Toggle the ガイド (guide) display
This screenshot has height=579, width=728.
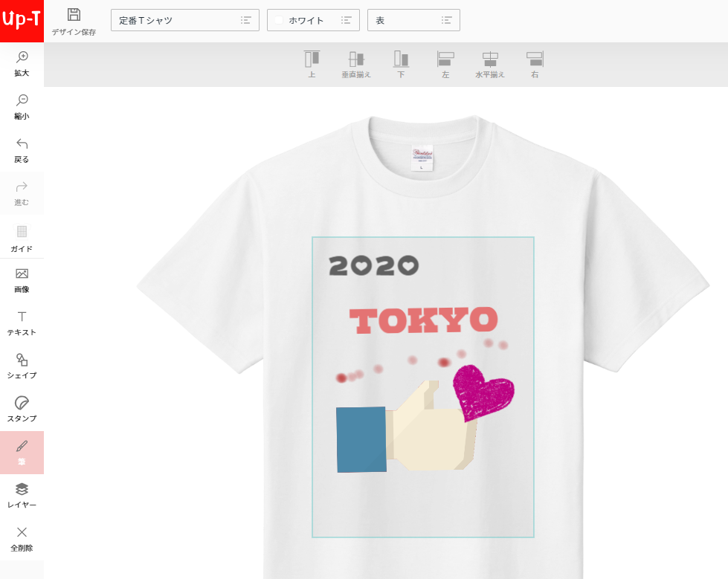(22, 238)
